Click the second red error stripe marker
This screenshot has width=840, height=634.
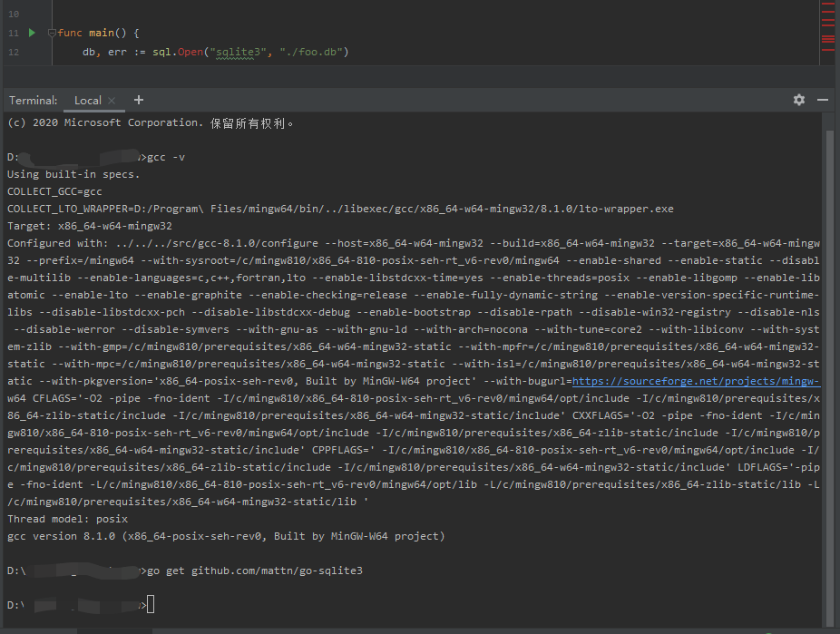point(828,12)
